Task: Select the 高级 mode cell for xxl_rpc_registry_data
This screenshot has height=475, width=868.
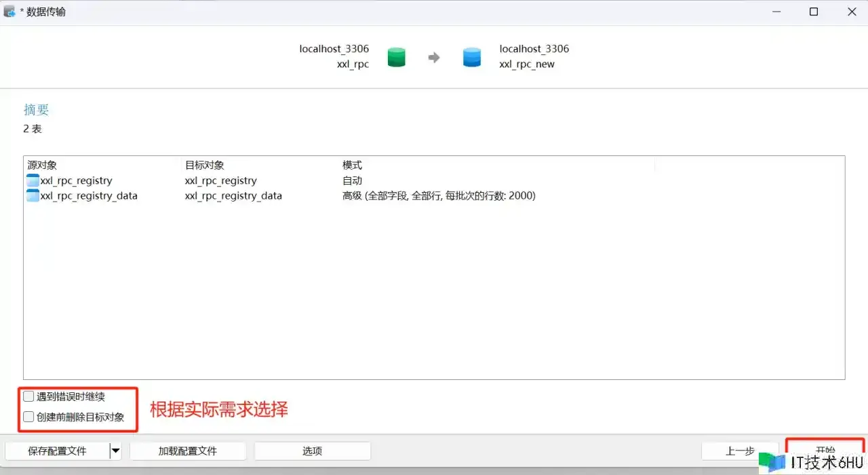Action: click(439, 195)
